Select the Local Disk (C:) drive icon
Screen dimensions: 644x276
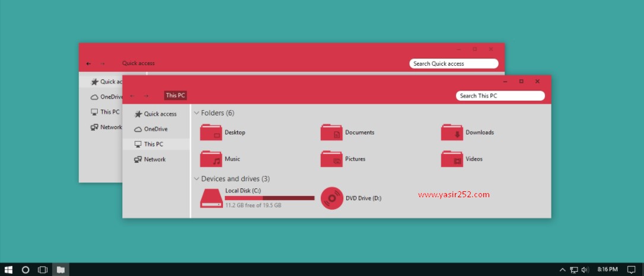[x=211, y=198]
